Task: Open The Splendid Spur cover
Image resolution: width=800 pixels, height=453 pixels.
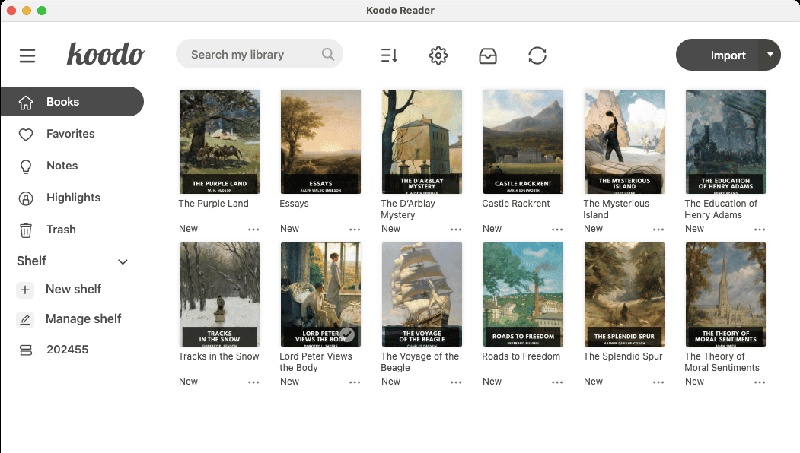Action: coord(624,294)
